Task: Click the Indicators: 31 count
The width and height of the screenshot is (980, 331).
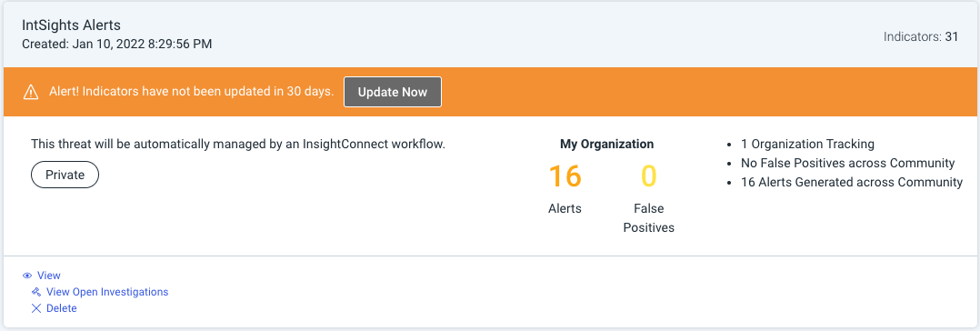Action: click(921, 37)
